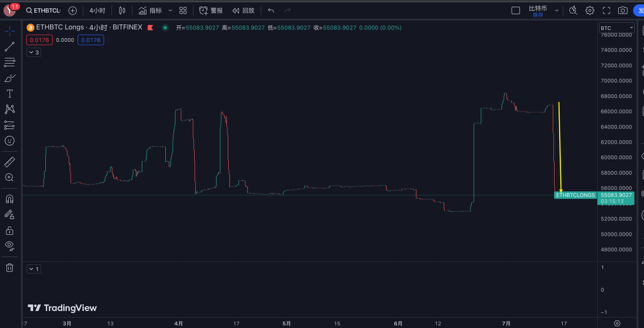The image size is (644, 328).
Task: Collapse the indicator legend showing 3
Action: click(34, 52)
